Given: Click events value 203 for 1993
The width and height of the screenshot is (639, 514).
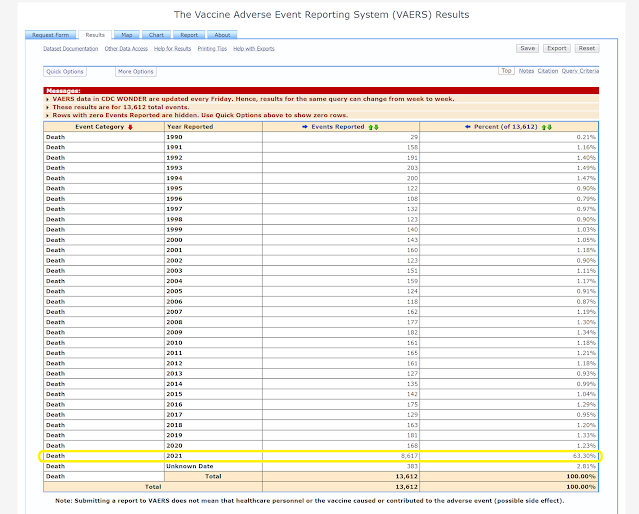Looking at the screenshot, I should (412, 168).
